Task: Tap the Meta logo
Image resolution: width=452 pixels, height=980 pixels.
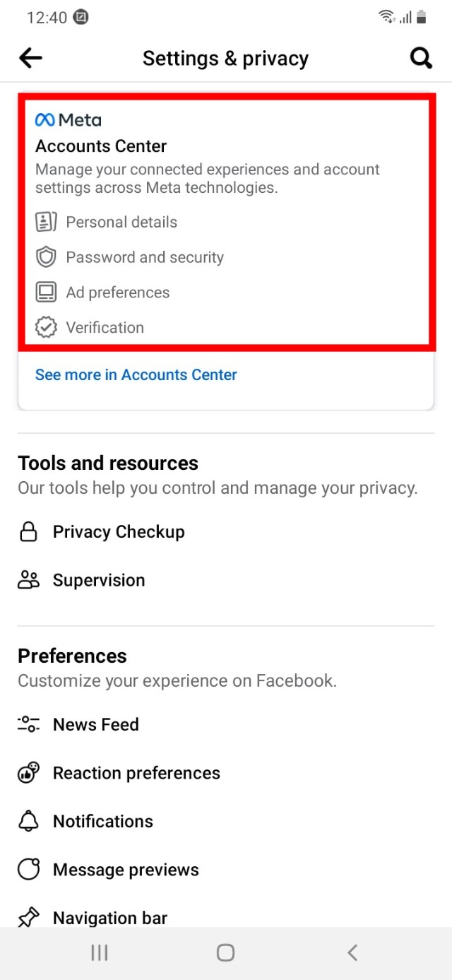Action: click(x=69, y=120)
